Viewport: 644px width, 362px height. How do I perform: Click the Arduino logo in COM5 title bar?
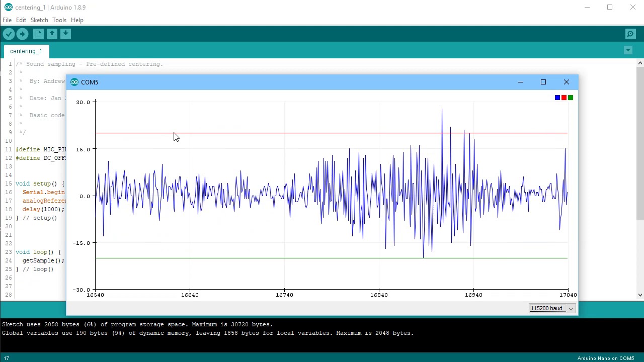point(74,82)
